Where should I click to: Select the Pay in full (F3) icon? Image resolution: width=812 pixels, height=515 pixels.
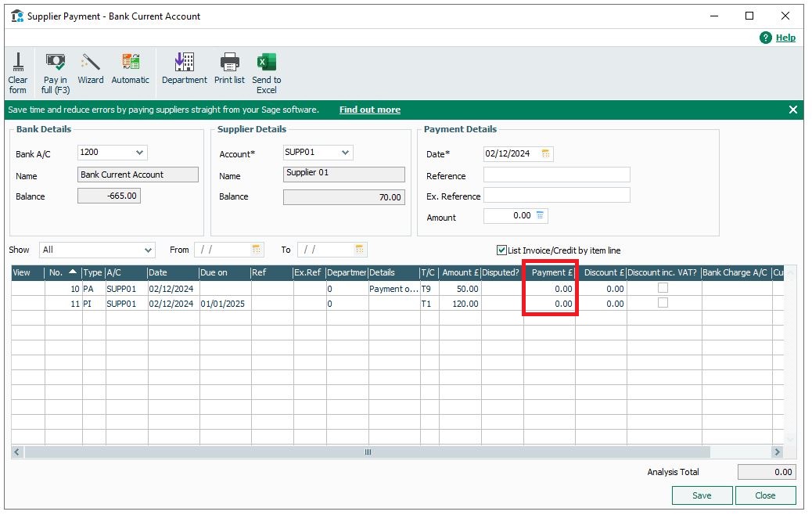[x=56, y=63]
